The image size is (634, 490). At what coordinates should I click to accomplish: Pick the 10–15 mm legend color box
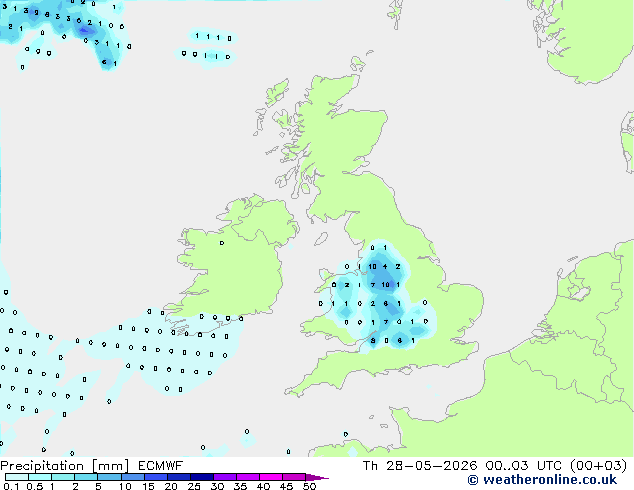(x=132, y=477)
